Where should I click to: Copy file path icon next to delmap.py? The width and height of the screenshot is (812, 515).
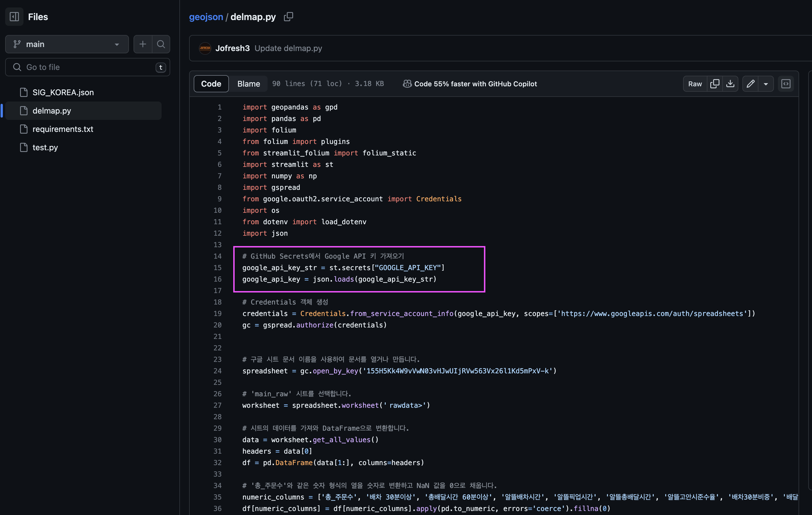(x=288, y=17)
